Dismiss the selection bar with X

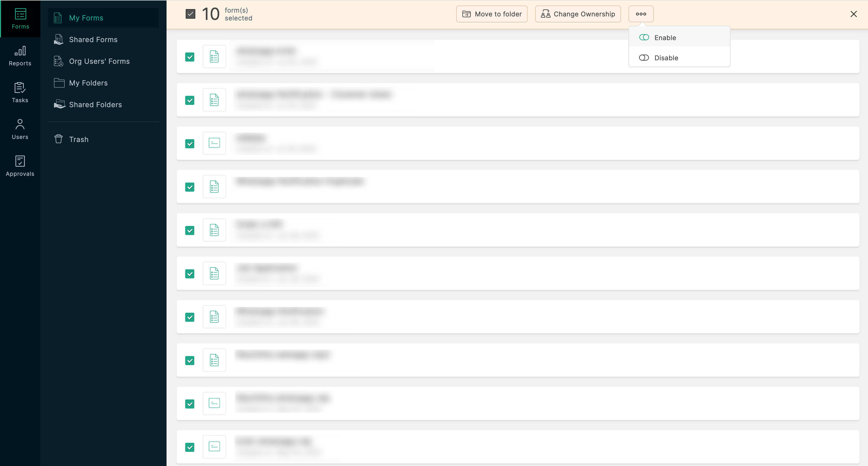tap(854, 14)
